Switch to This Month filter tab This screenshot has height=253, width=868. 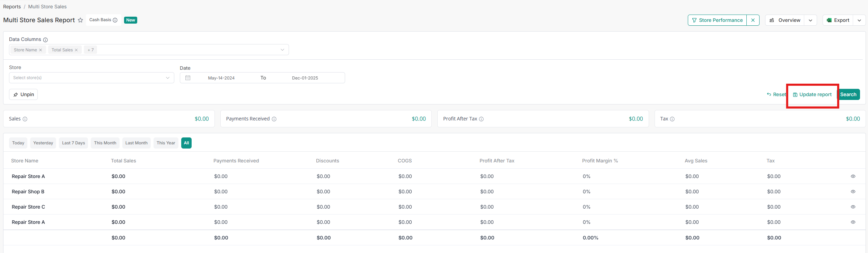point(105,143)
